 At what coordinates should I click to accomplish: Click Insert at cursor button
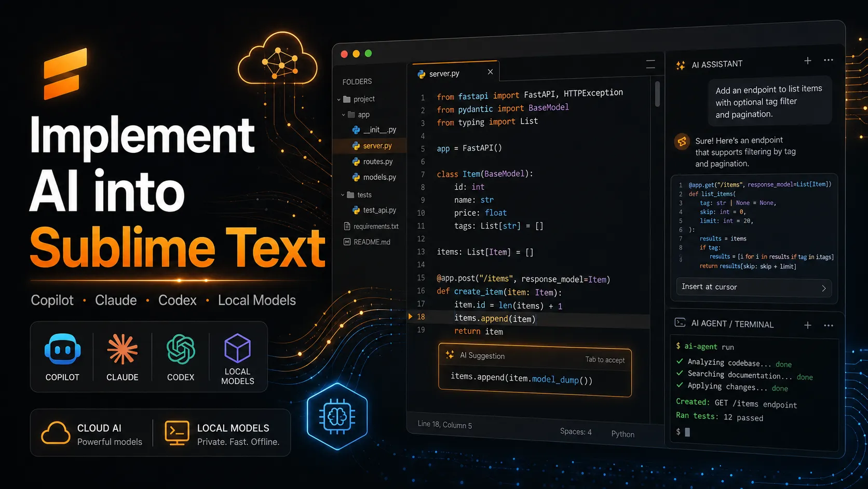point(754,287)
